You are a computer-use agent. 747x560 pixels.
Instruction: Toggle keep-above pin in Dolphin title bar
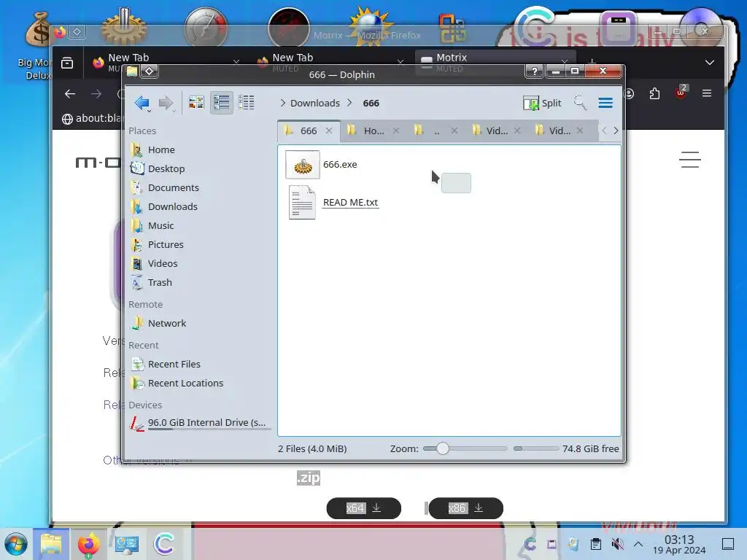[x=149, y=71]
